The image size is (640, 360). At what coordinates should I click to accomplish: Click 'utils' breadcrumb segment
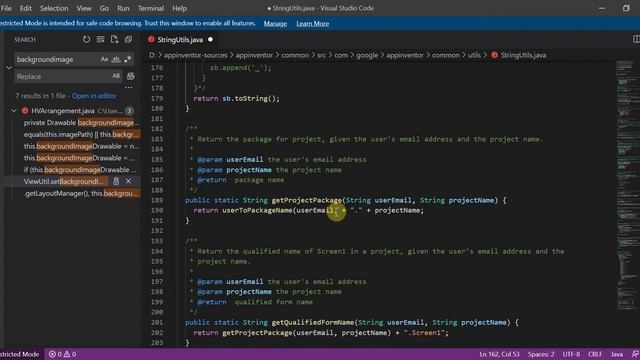(474, 55)
